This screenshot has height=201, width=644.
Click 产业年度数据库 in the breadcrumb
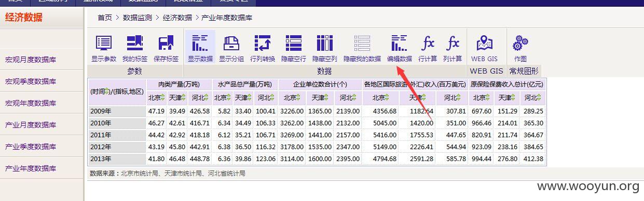(x=227, y=18)
